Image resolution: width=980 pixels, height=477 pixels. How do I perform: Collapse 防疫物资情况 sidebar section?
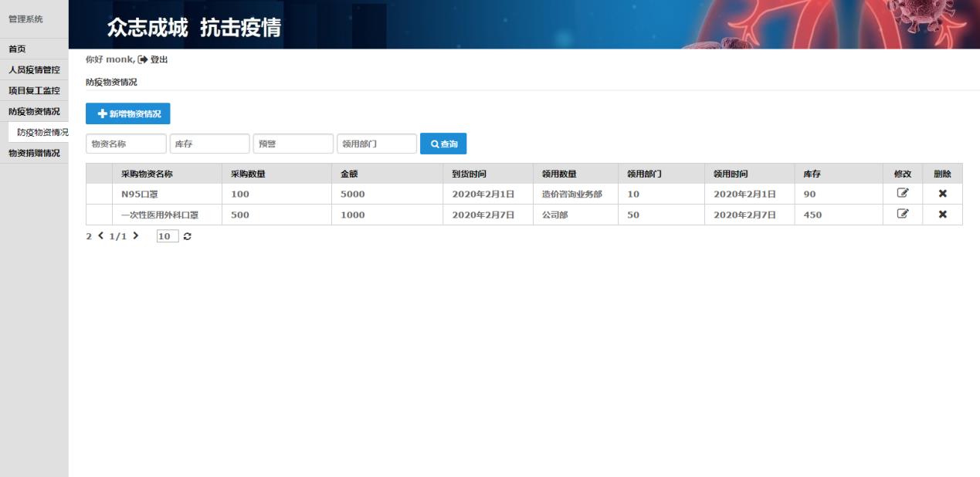click(x=34, y=111)
